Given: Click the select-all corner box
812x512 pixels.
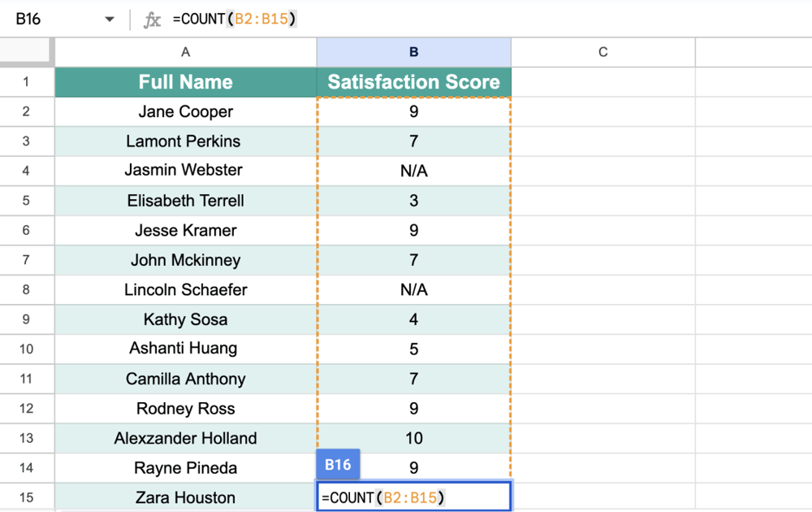Looking at the screenshot, I should [27, 52].
